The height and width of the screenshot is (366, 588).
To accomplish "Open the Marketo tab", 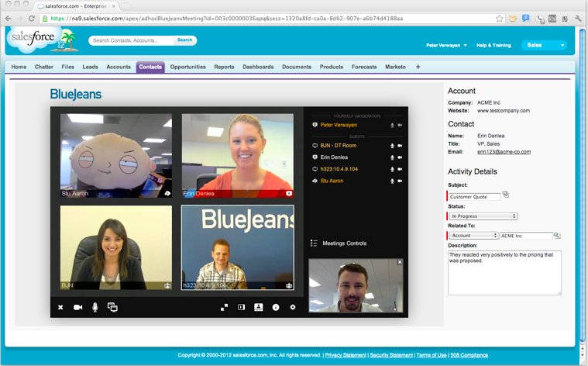I will (395, 67).
